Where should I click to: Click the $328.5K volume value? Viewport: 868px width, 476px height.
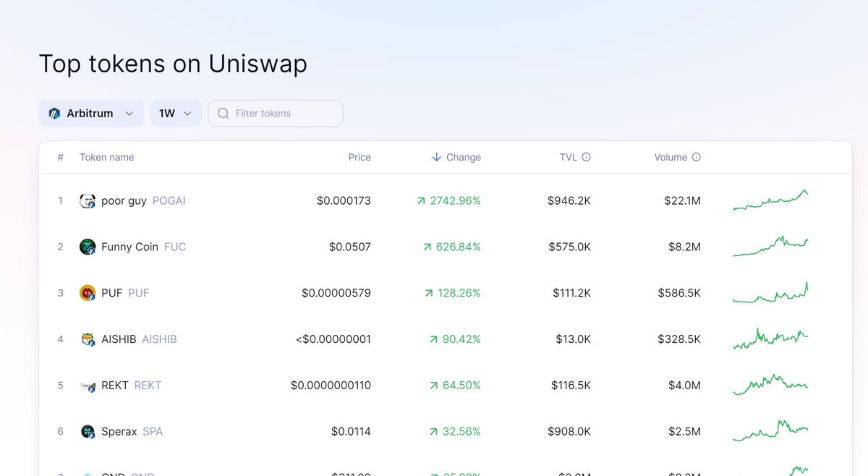pyautogui.click(x=679, y=339)
